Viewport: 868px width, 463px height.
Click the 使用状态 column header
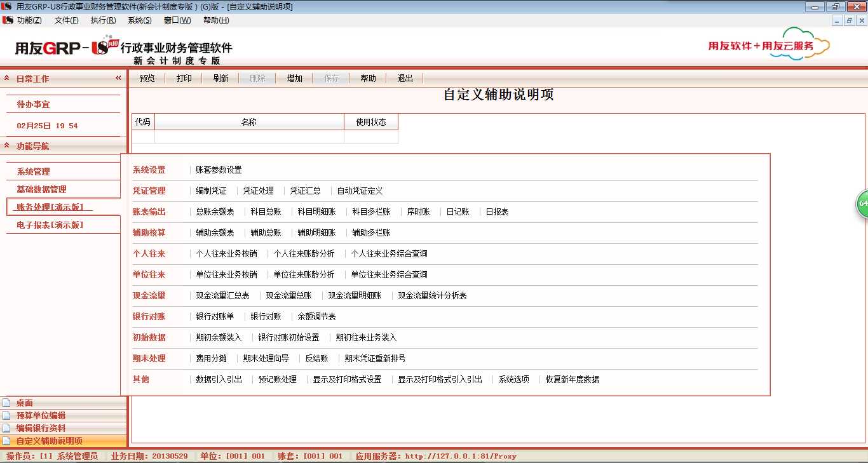[371, 122]
